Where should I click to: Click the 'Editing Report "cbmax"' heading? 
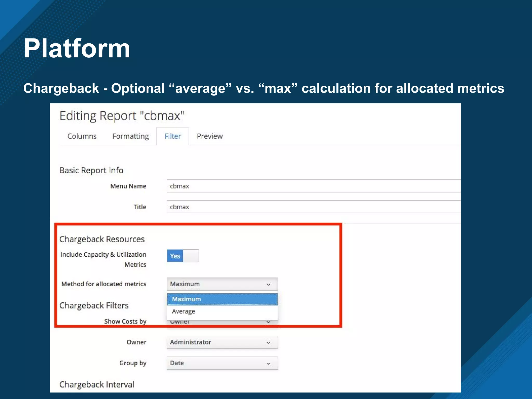tap(122, 116)
